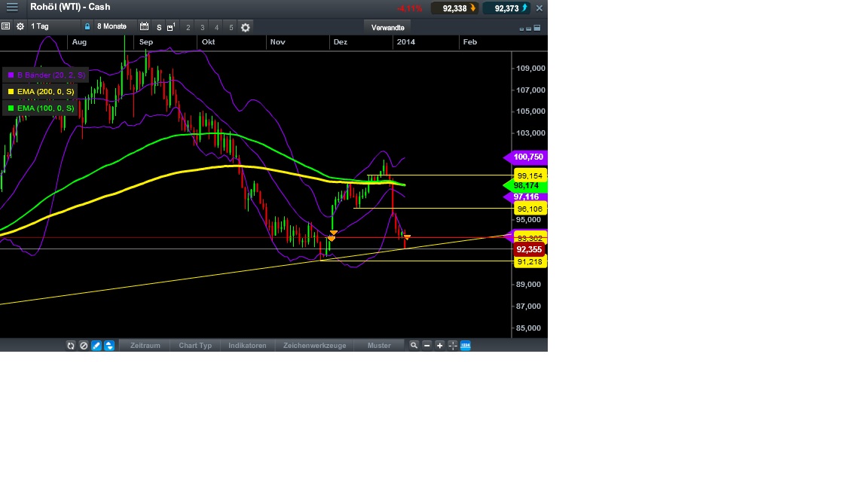Open the hamburger menu icon
The height and width of the screenshot is (488, 868).
tap(12, 8)
